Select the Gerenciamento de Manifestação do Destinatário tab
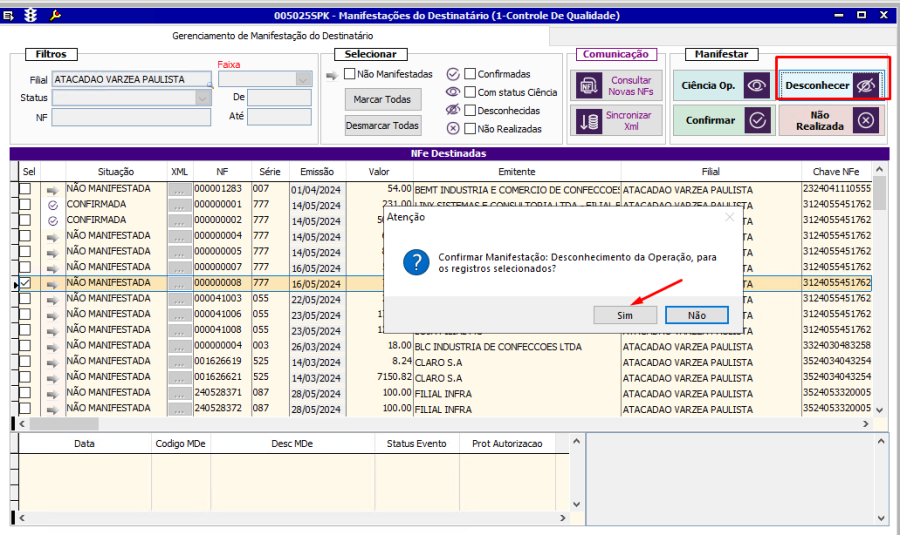 click(x=274, y=36)
